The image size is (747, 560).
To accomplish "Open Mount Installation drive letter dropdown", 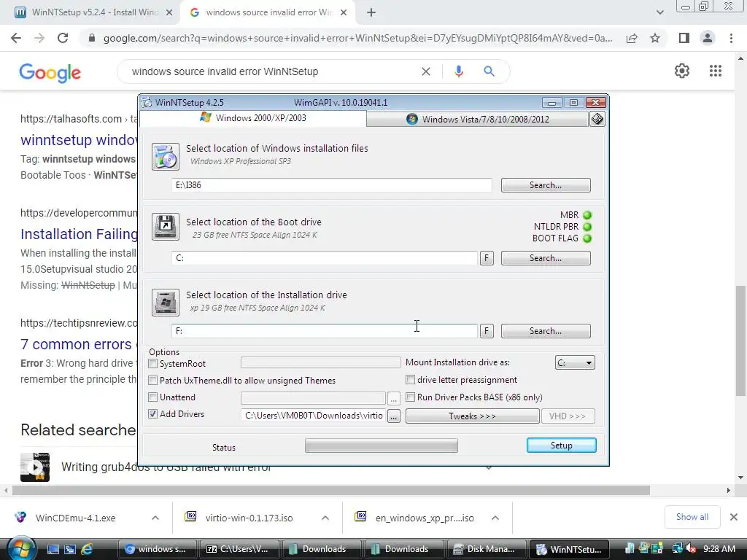I will (575, 363).
